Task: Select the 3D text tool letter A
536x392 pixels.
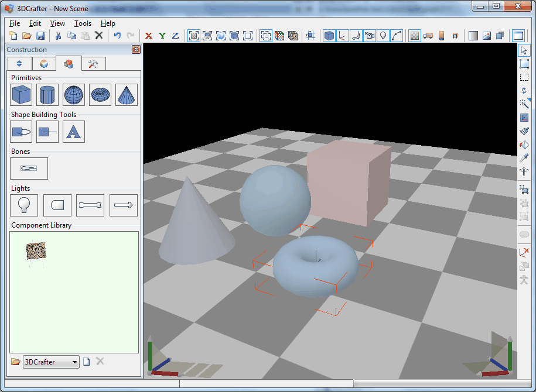Action: tap(74, 132)
